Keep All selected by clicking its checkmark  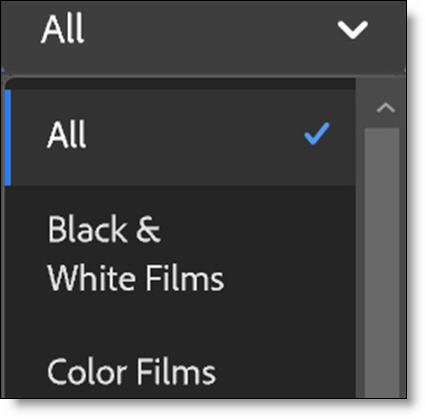pos(317,134)
